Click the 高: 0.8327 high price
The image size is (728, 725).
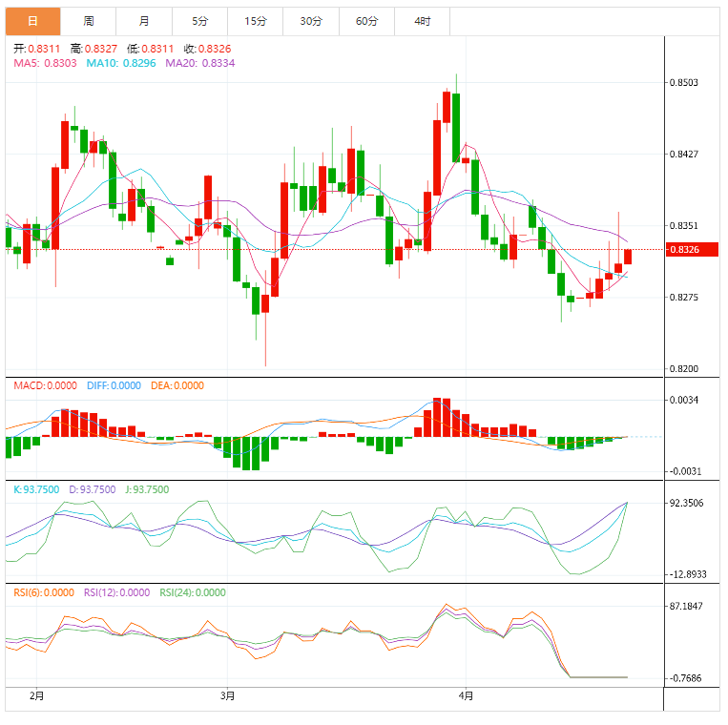[x=94, y=49]
